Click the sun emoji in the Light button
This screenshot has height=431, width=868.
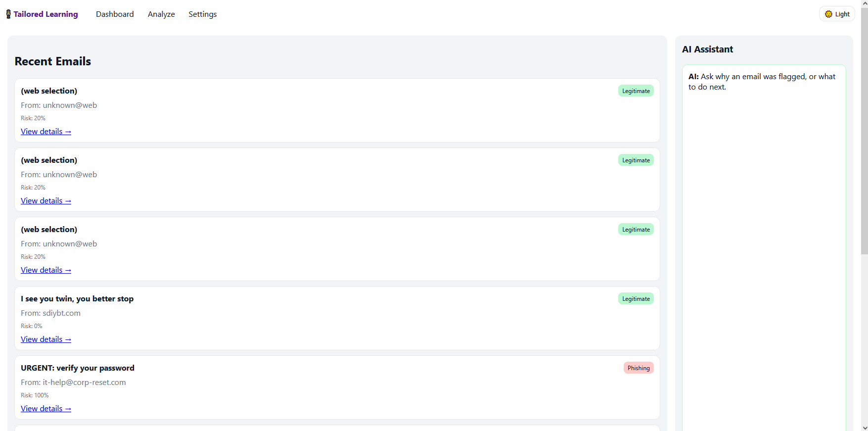pos(829,14)
